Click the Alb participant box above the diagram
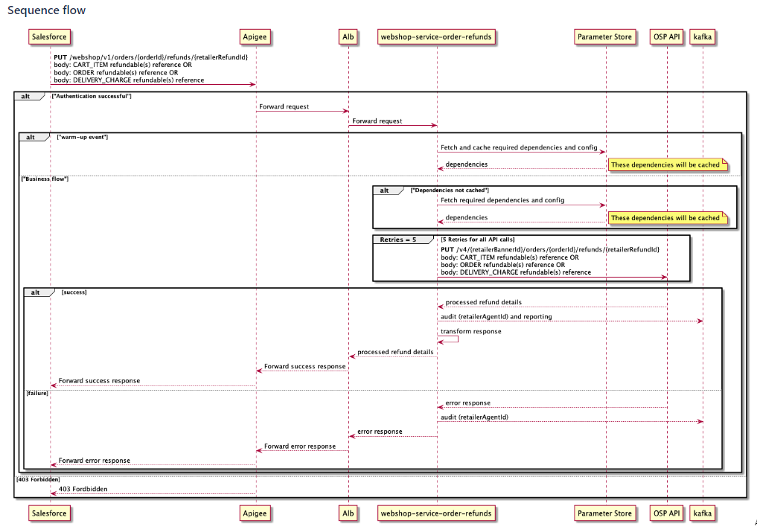 tap(348, 36)
